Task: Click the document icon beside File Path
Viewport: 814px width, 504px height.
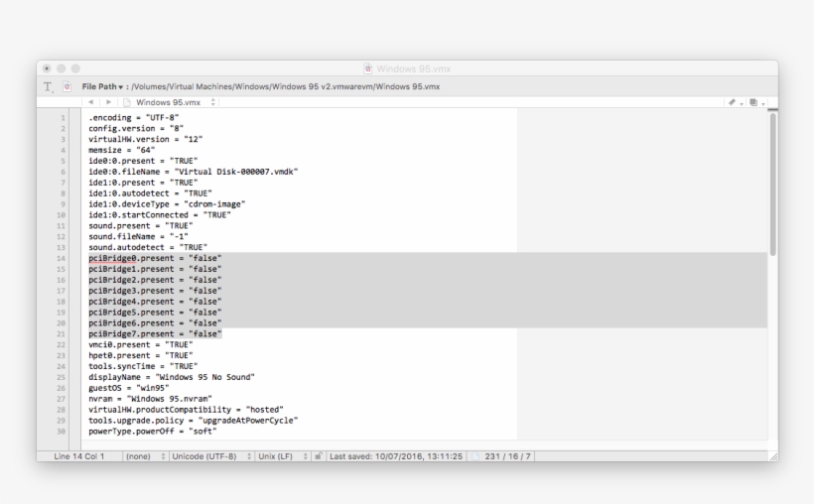Action: (x=67, y=87)
